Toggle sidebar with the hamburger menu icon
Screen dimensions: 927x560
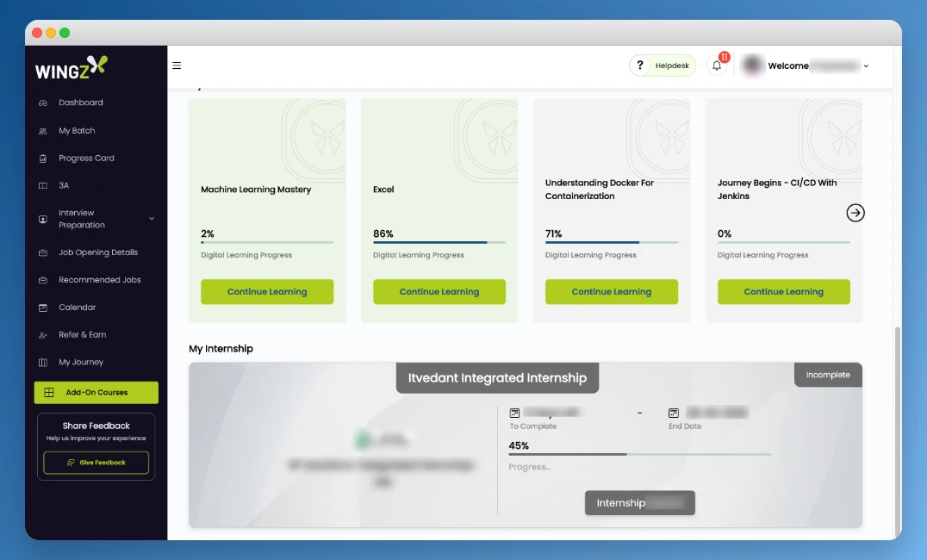point(177,65)
